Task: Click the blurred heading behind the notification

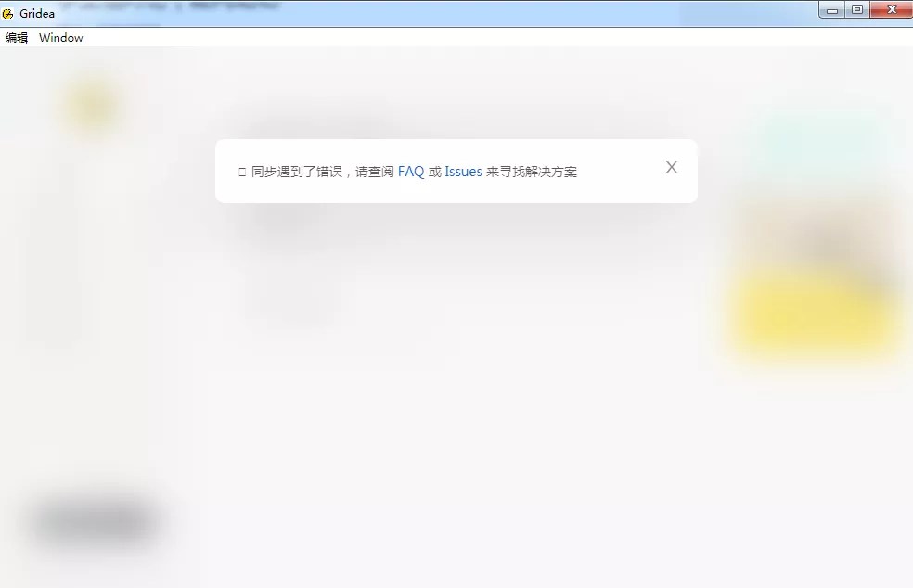Action: (x=306, y=127)
